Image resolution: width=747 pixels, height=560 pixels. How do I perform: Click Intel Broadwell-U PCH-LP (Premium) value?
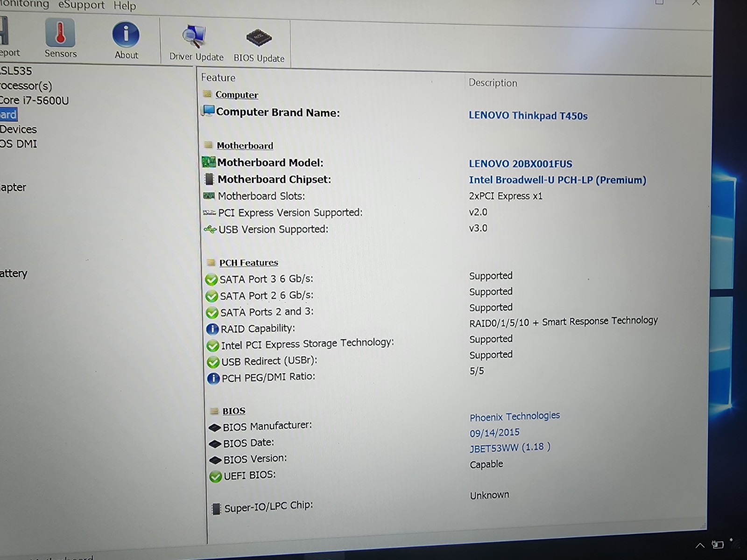click(x=557, y=180)
